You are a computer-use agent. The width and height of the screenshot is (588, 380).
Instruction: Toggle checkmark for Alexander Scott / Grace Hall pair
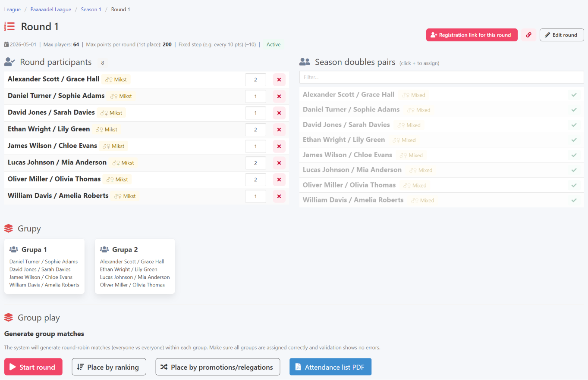[x=574, y=95]
